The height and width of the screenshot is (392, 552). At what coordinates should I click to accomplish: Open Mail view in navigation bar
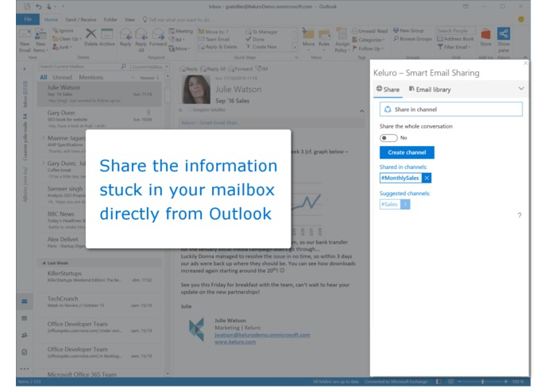(x=25, y=302)
